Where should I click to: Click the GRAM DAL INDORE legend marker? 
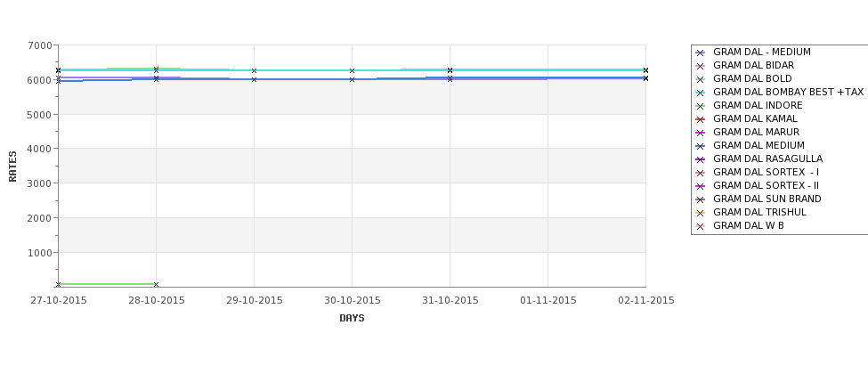point(700,106)
